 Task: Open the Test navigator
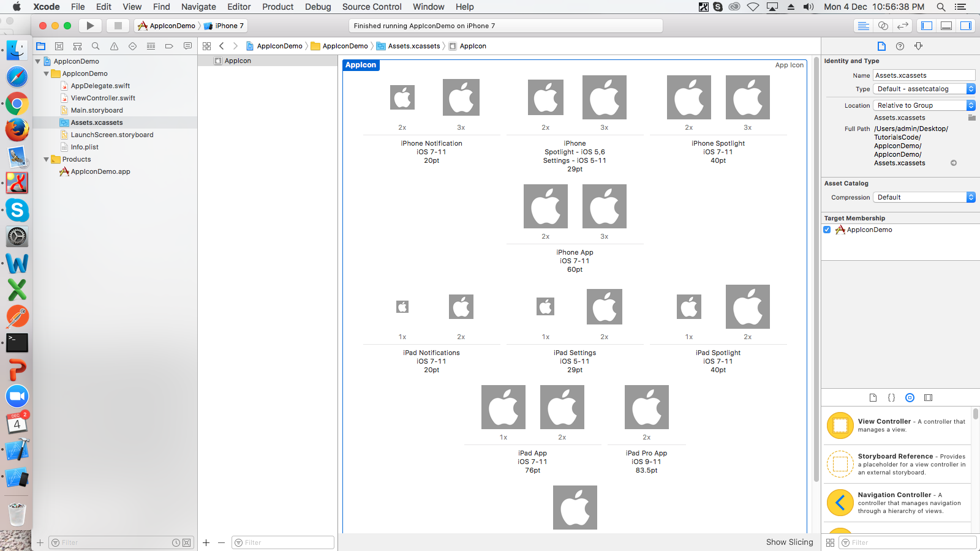click(x=132, y=46)
